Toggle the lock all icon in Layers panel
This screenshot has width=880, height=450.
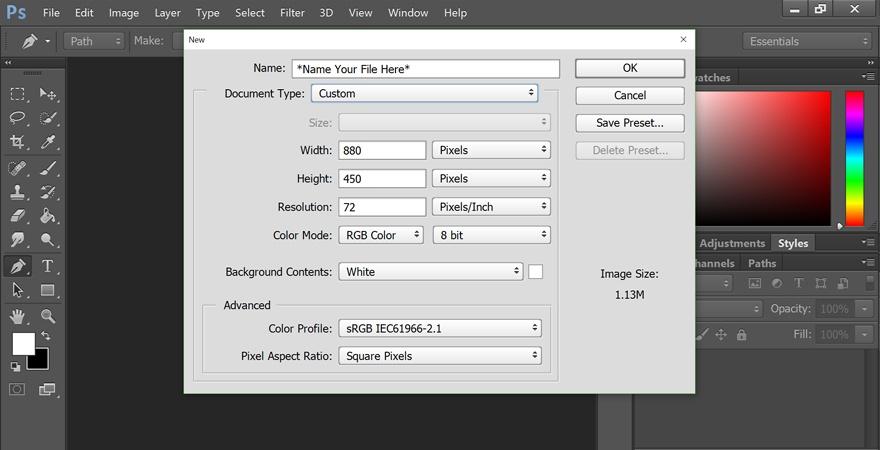pos(741,336)
